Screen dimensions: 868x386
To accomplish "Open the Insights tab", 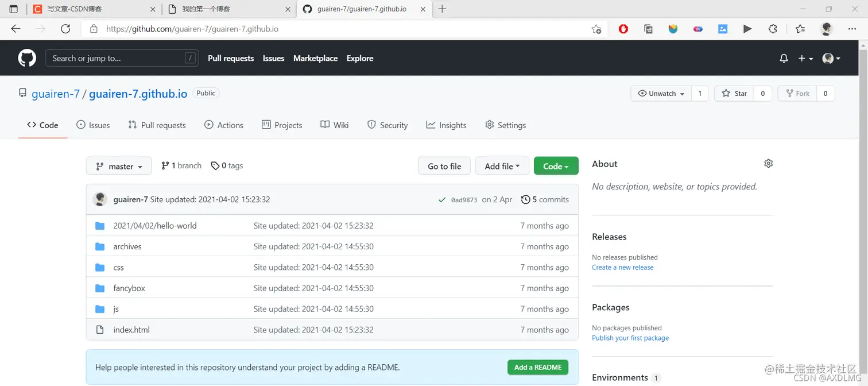I will click(446, 125).
